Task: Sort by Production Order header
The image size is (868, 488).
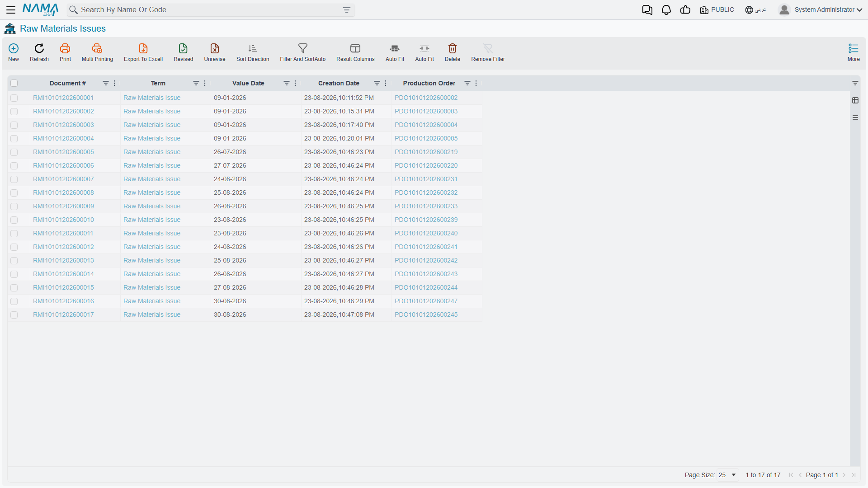Action: click(429, 83)
